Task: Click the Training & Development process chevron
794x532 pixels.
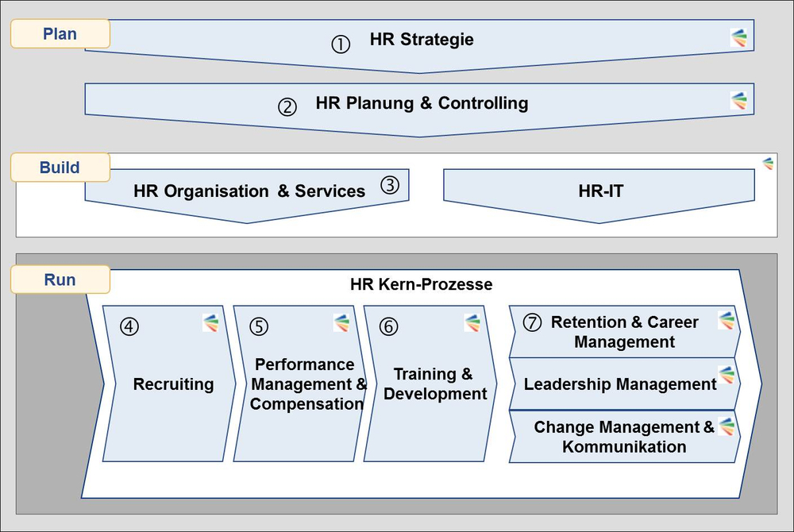Action: pyautogui.click(x=430, y=384)
